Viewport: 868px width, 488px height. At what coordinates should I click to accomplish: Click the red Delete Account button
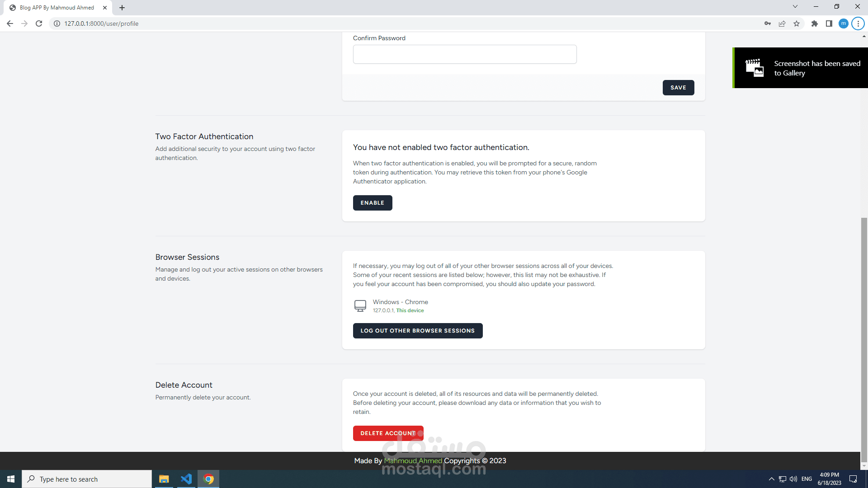(388, 433)
